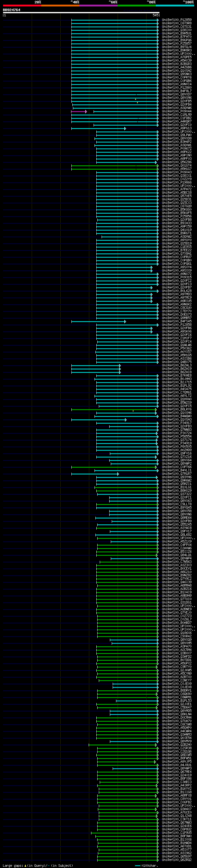Select the UniRef100_B0JHH3 label

point(177,379)
